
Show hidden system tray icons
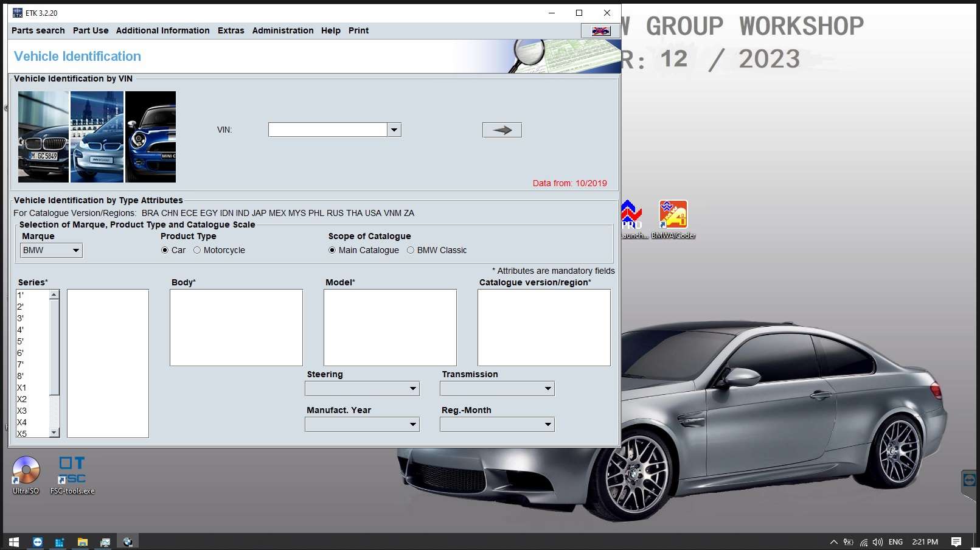tap(834, 541)
